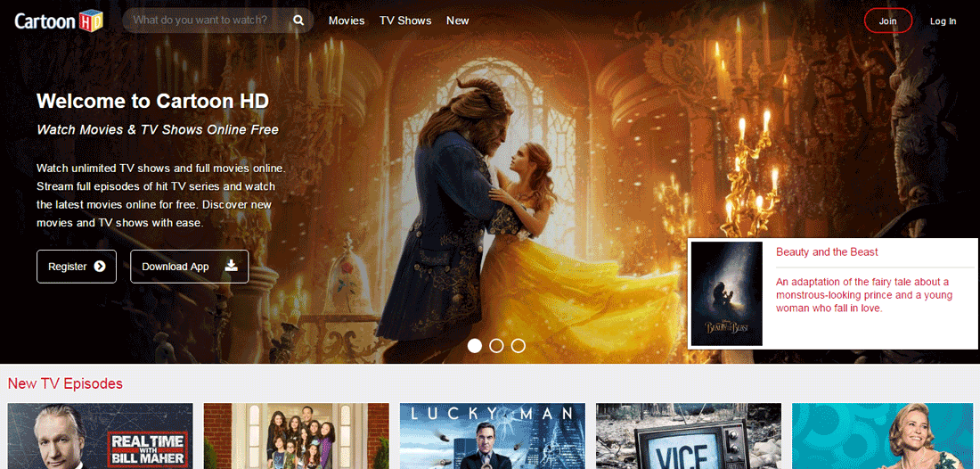
Task: Open the Beauty and the Beast poster thumbnail
Action: 727,293
